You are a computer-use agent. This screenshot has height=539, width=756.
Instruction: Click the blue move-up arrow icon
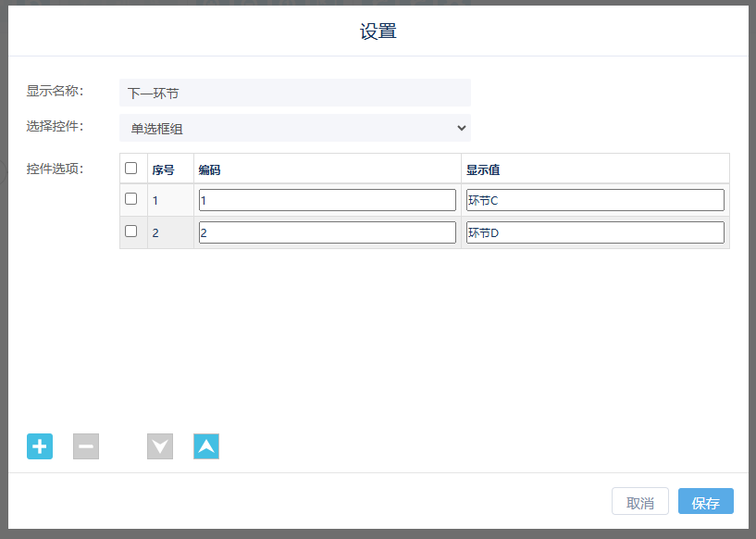[206, 446]
